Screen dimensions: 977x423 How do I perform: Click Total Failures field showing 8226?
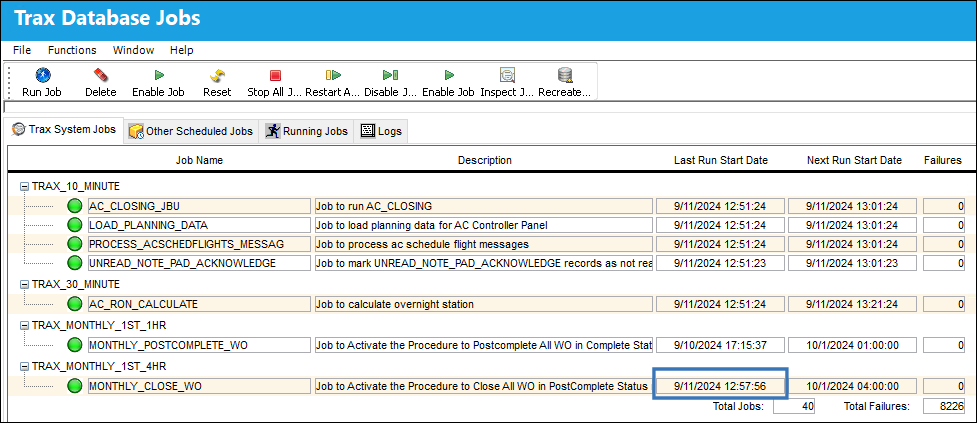pos(944,407)
